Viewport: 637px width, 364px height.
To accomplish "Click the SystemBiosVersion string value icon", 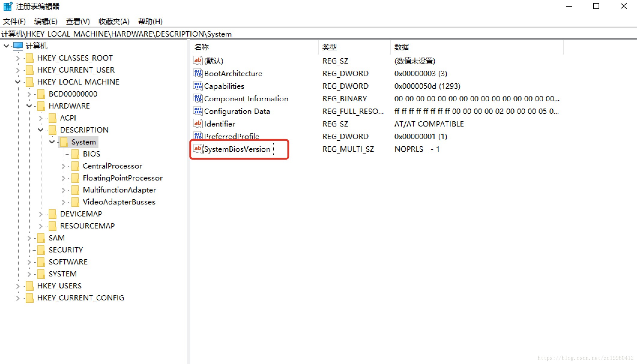I will click(198, 149).
